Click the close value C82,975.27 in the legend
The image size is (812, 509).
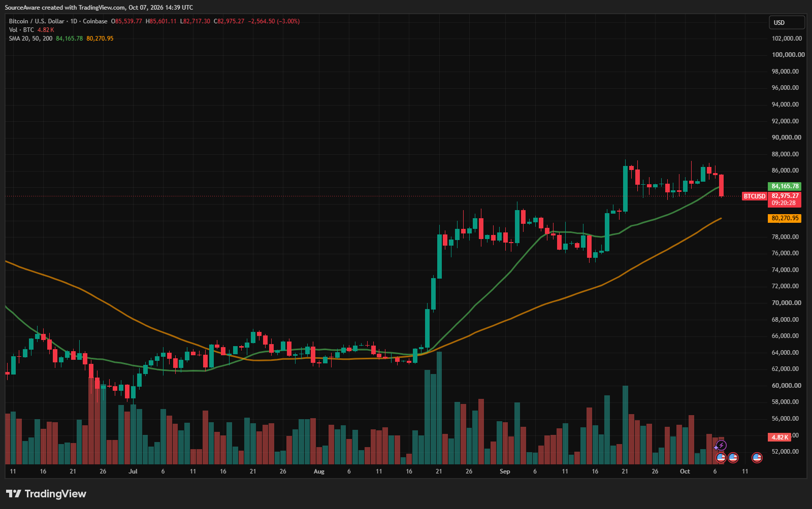click(229, 21)
